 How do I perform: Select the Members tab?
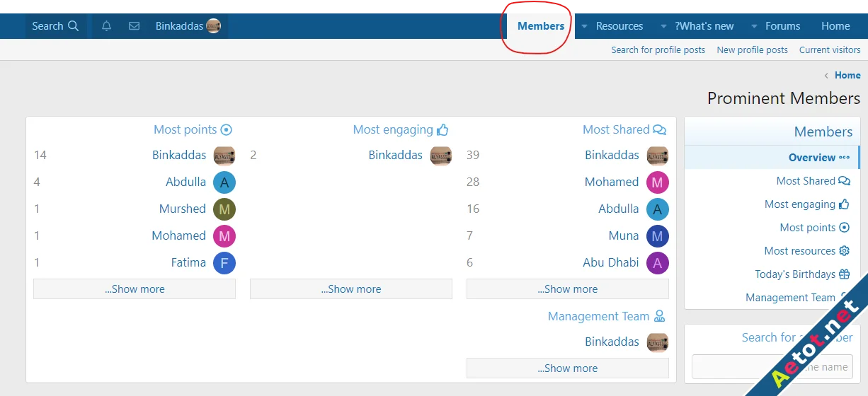click(541, 26)
